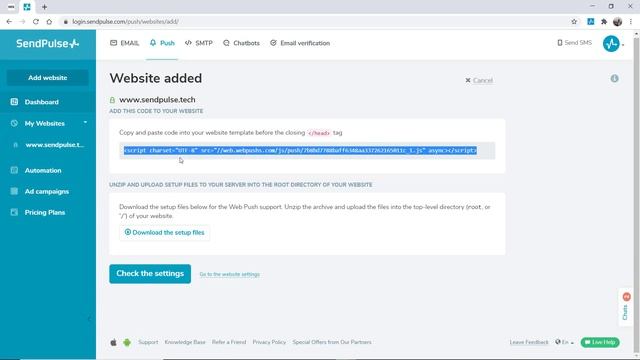Viewport: 640px width, 360px height.
Task: Go to the website settings link
Action: click(229, 274)
